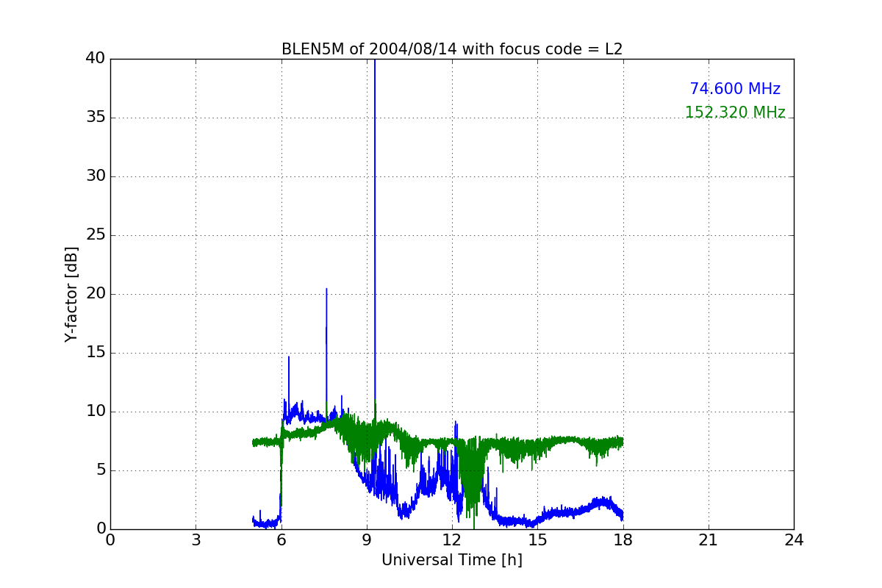Viewport: 882px width, 588px height.
Task: Click y-axis tick label '30'
Action: [x=96, y=176]
